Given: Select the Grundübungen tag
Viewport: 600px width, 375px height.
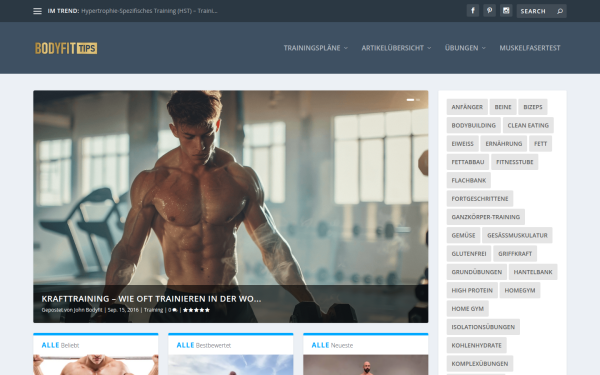Looking at the screenshot, I should point(476,272).
